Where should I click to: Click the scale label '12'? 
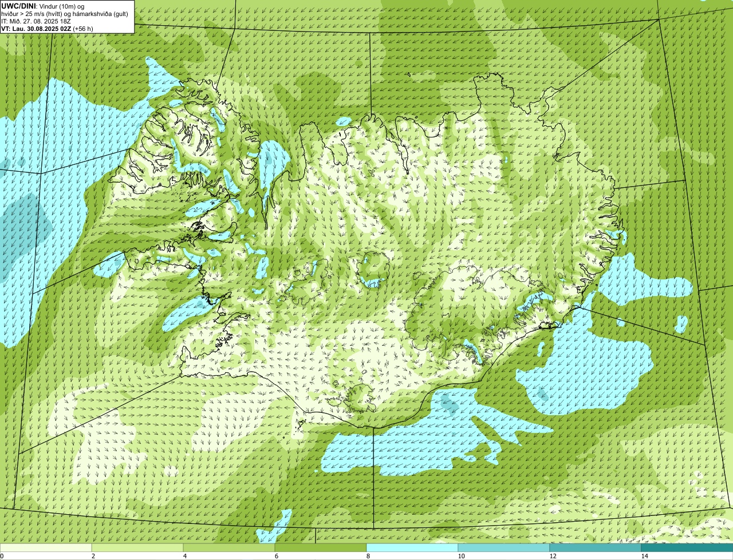pyautogui.click(x=552, y=556)
